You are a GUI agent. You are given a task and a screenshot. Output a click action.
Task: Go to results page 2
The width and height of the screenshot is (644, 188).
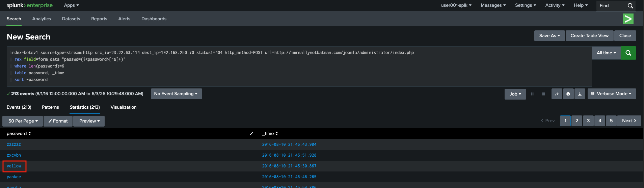[x=577, y=121]
